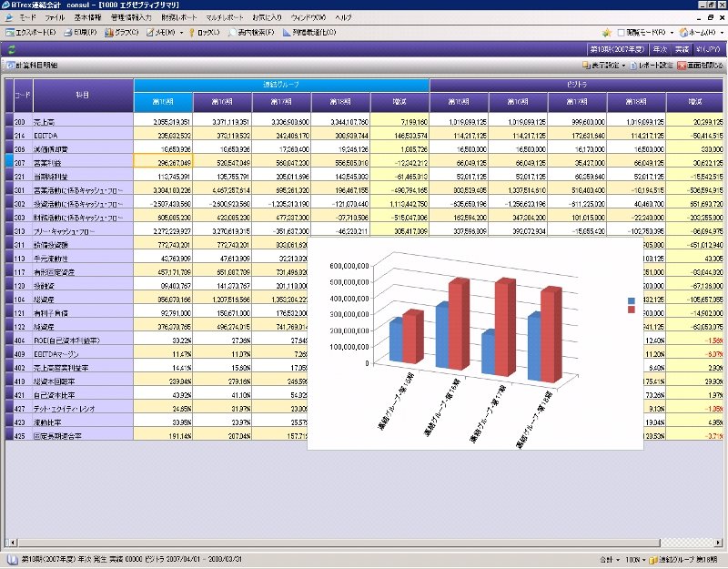The height and width of the screenshot is (569, 728).
Task: Click the row selector marker for 売上高 row
Action: (9, 121)
